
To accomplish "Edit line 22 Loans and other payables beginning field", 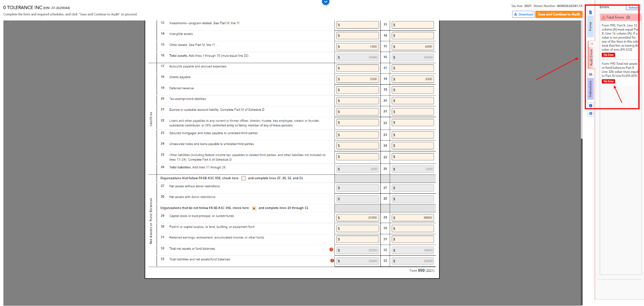I will pyautogui.click(x=357, y=123).
